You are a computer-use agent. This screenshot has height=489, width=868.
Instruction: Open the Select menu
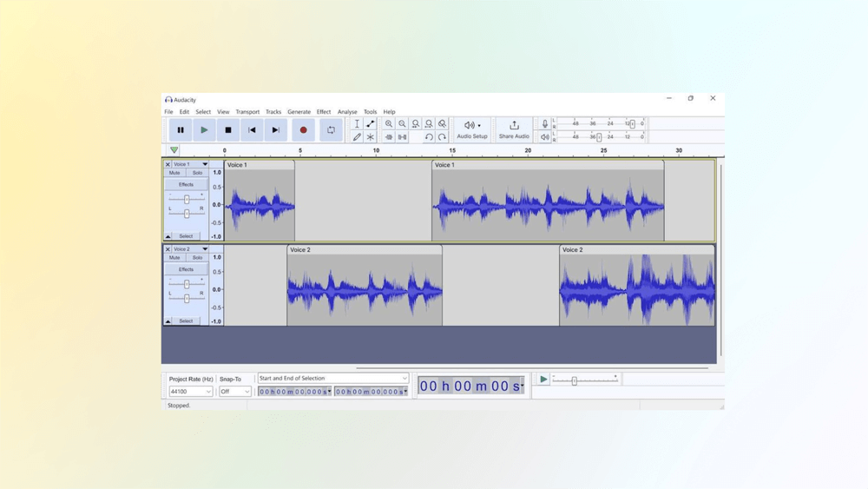pyautogui.click(x=203, y=112)
